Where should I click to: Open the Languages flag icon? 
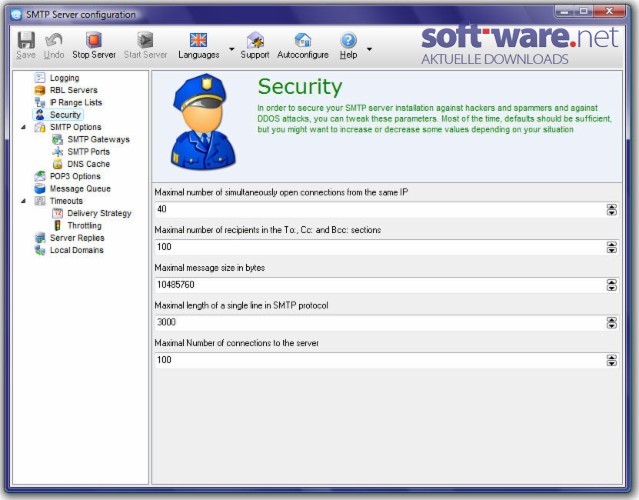pos(198,40)
